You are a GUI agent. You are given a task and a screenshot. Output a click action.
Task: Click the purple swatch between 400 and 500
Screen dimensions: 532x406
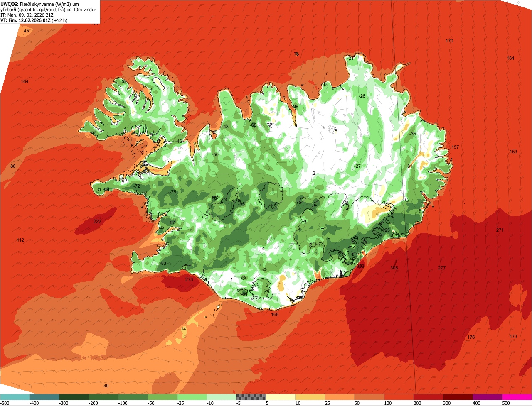coord(488,397)
